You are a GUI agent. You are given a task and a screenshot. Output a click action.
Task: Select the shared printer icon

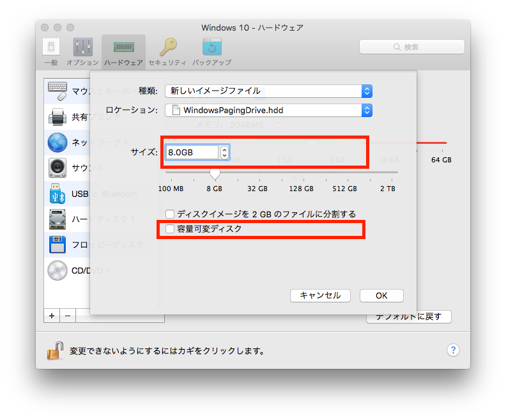(57, 117)
